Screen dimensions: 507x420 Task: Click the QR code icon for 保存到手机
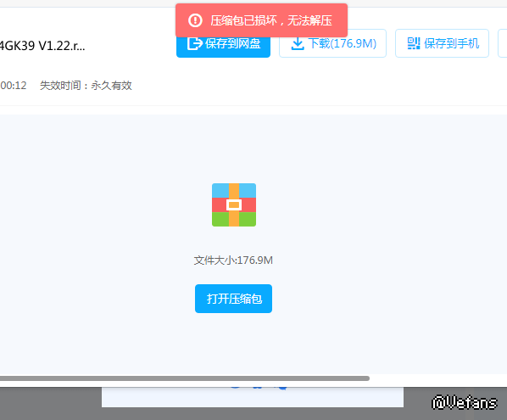click(x=414, y=43)
